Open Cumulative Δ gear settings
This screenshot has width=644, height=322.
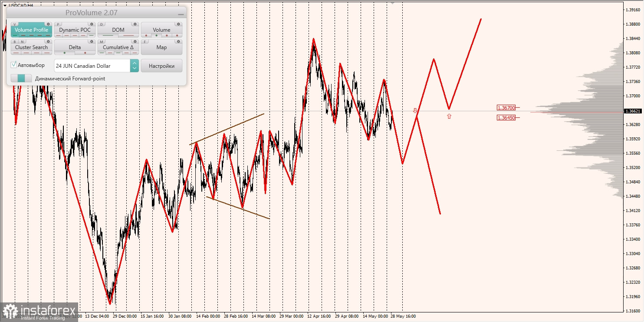(x=135, y=41)
